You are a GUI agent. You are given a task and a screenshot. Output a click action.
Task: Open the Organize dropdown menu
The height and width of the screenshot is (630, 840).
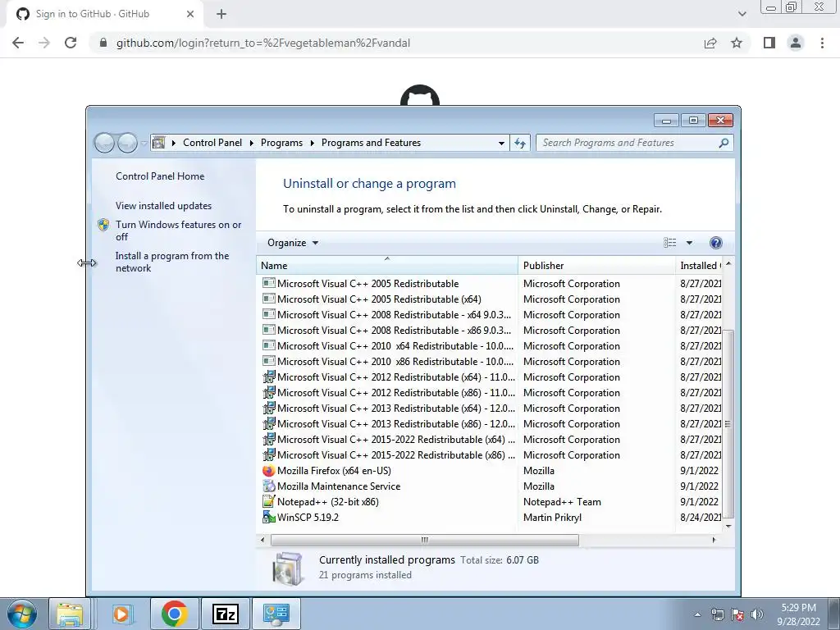tap(293, 243)
